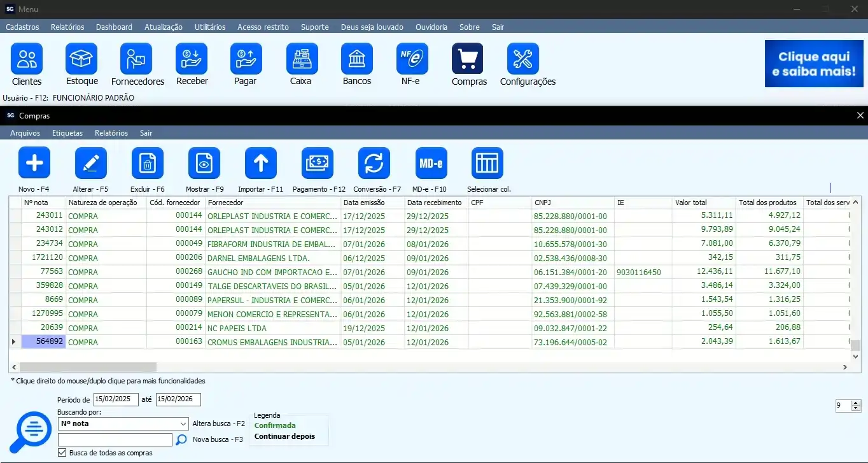Open the Utilitários menu
Image resolution: width=868 pixels, height=463 pixels.
210,27
